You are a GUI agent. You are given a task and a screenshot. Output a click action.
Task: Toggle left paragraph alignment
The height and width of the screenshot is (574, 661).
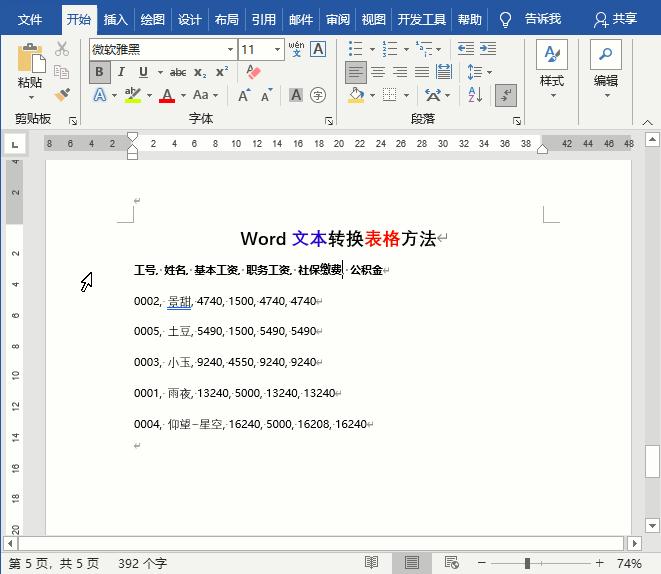[x=356, y=72]
